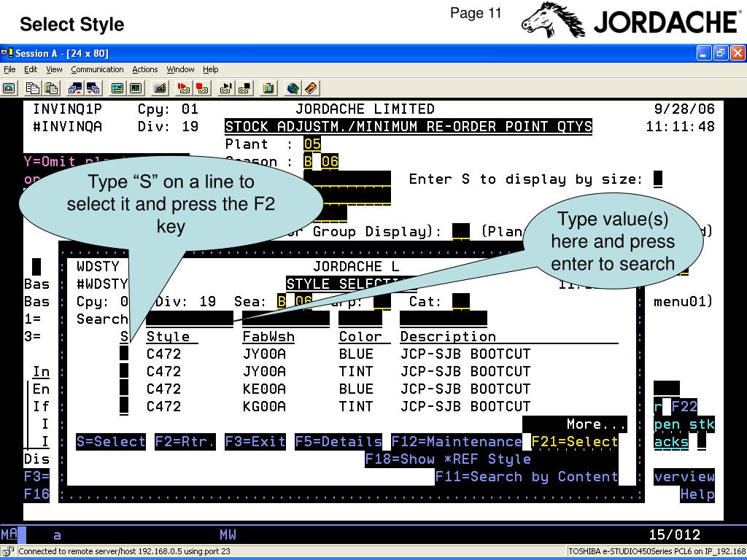Click the Style column header
The image size is (747, 560).
coord(168,337)
